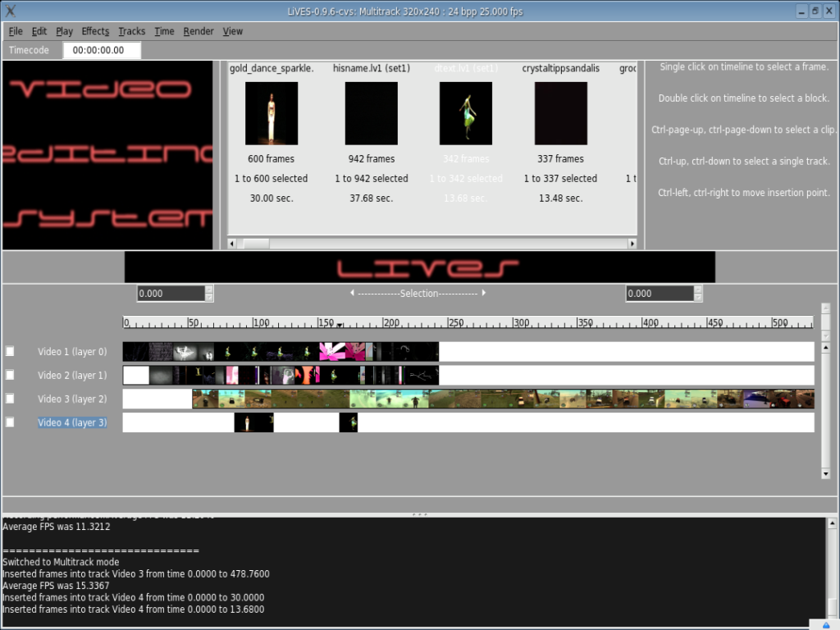
Task: Minimize the LiVES window
Action: coord(801,11)
